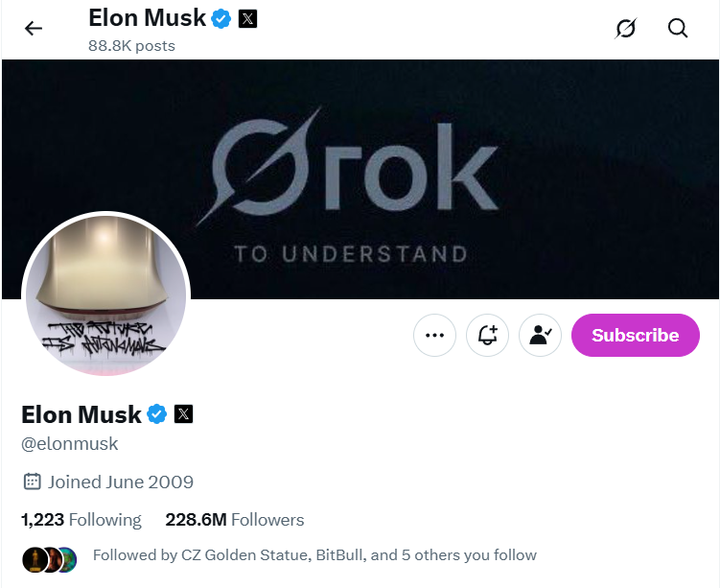Click X badge in top header
The image size is (720, 588).
tap(247, 18)
